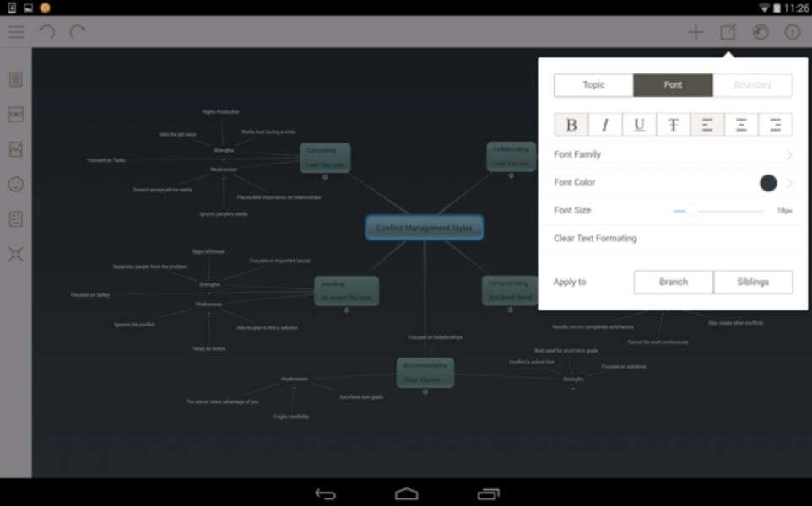Collapse the Accommodating branch via its dot
The image size is (812, 506).
(x=425, y=392)
